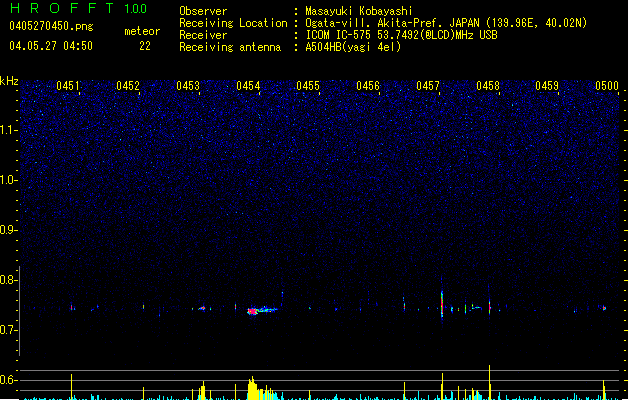629x400 pixels.
Task: Click the 0.7 kHz frequency label
Action: coord(9,330)
